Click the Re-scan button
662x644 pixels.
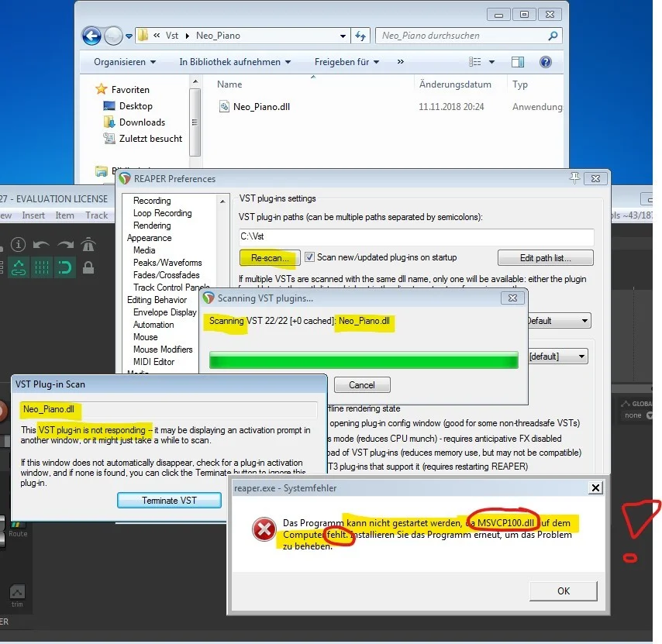(270, 258)
